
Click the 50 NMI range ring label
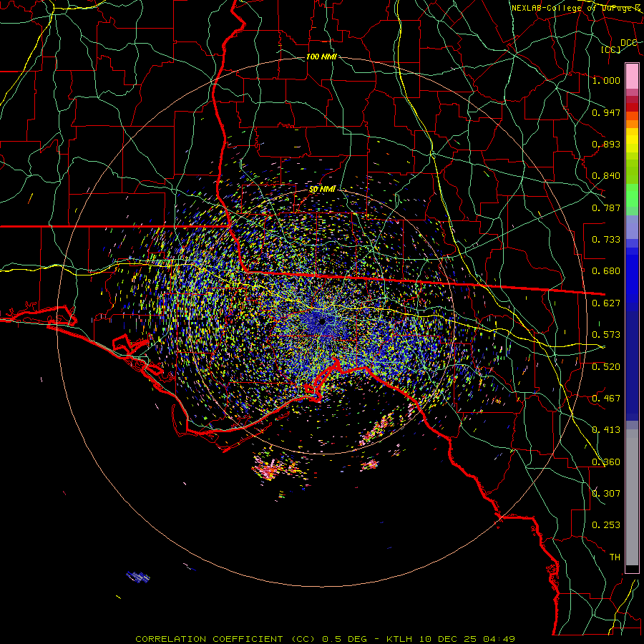coord(322,189)
